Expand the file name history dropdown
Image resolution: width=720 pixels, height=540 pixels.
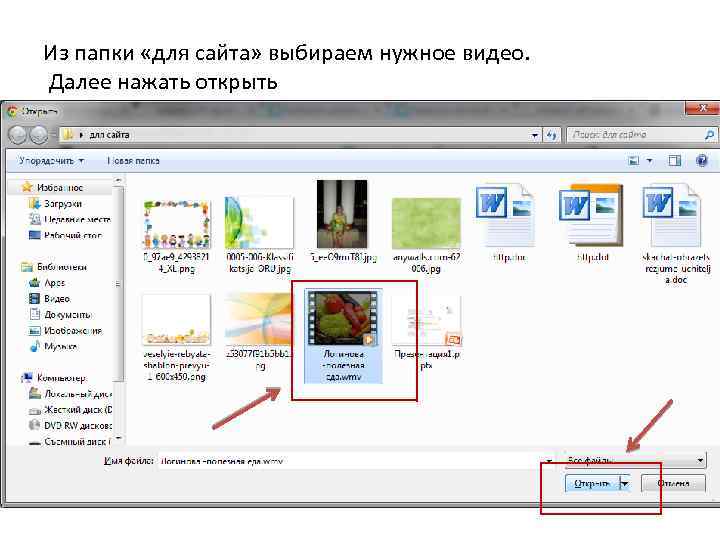[548, 460]
